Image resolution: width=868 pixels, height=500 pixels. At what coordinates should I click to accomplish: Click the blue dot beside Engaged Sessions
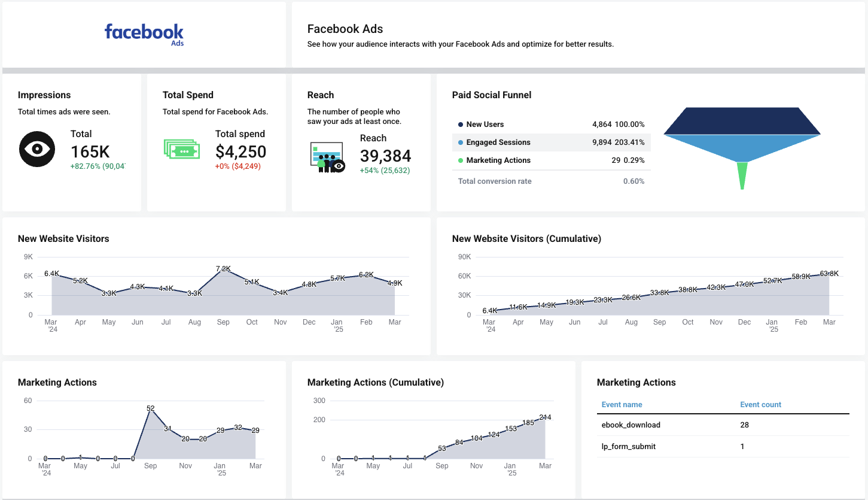tap(461, 143)
